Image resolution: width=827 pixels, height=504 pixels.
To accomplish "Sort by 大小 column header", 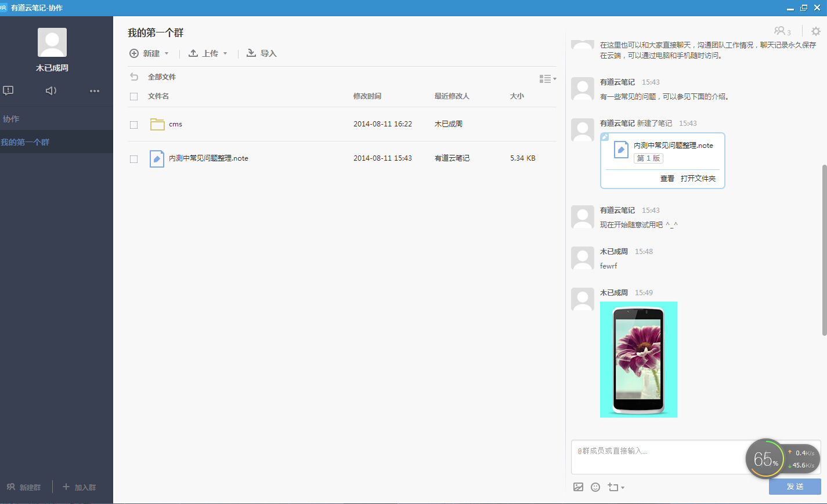I will click(x=517, y=96).
